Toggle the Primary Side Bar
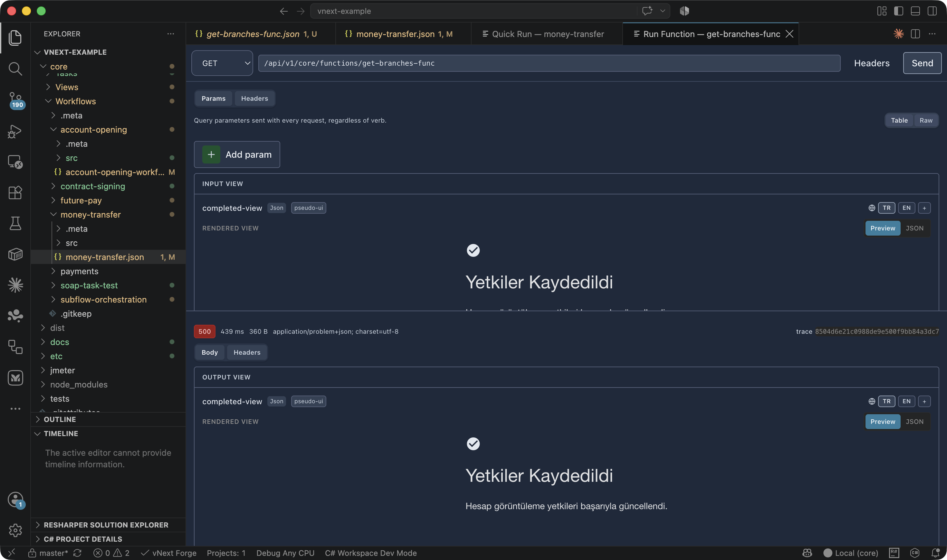947x560 pixels. pos(898,11)
